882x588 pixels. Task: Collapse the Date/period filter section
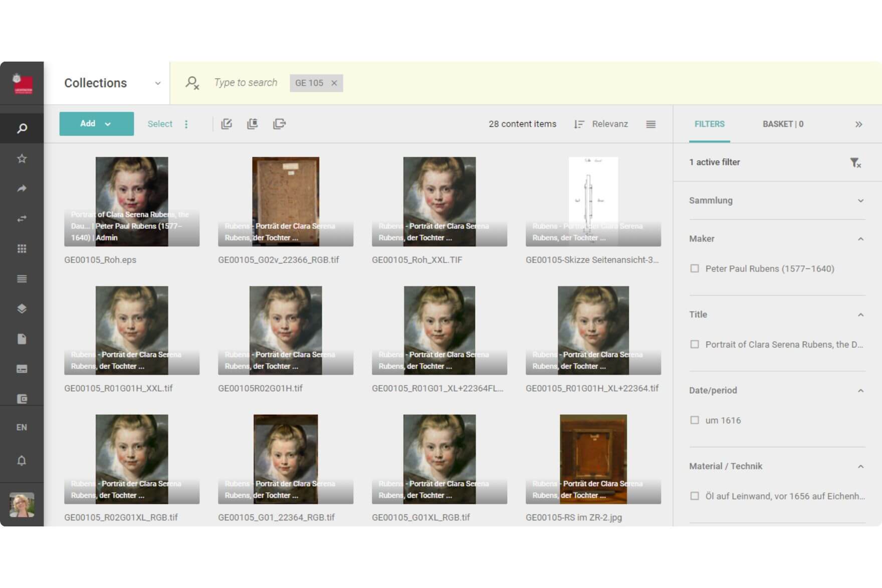tap(860, 391)
